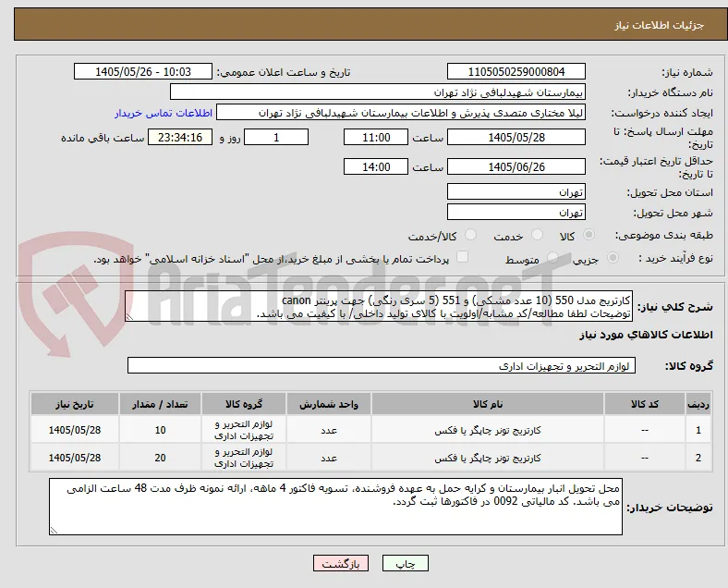Click the remaining days field showing 1
Viewport: 728px width, 588px height.
(276, 137)
